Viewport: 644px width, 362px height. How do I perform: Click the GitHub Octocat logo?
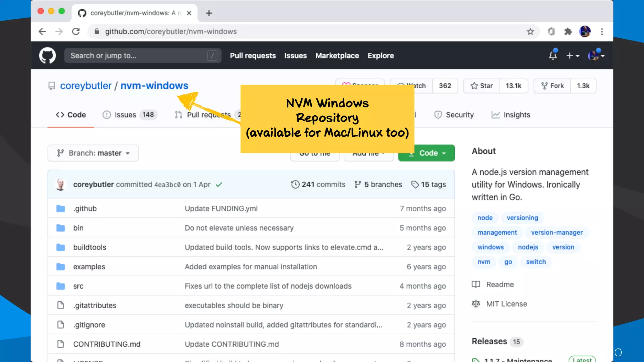point(47,56)
